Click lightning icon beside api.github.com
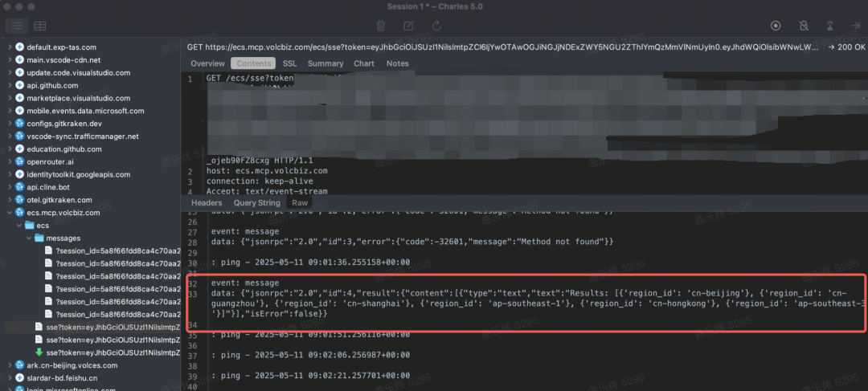The height and width of the screenshot is (391, 868). [x=20, y=86]
